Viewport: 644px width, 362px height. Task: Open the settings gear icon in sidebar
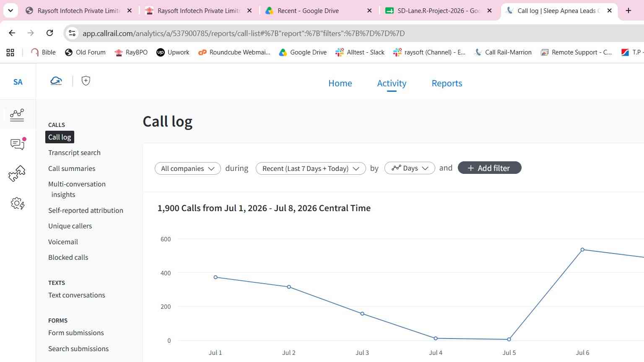click(x=18, y=204)
